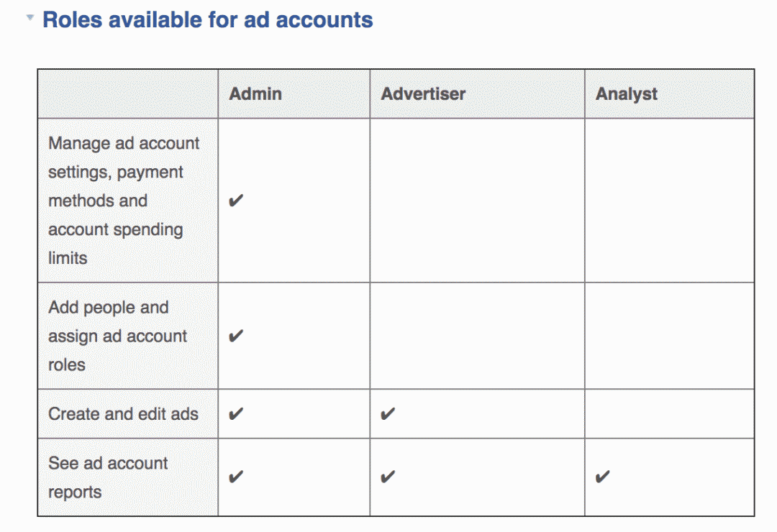The image size is (777, 532).
Task: Click the Manage ad account settings row label
Action: pos(124,201)
